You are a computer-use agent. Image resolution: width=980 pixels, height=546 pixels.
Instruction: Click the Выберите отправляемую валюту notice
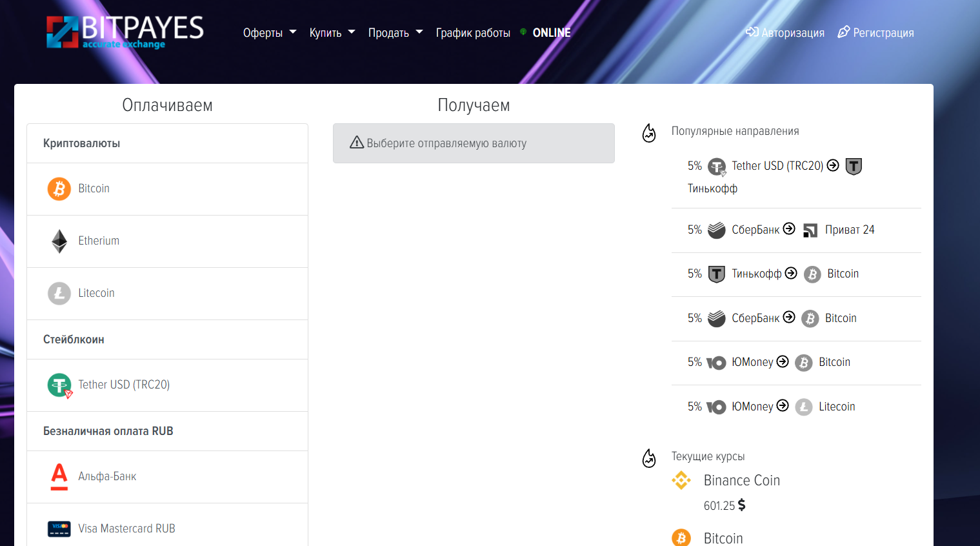click(x=474, y=143)
